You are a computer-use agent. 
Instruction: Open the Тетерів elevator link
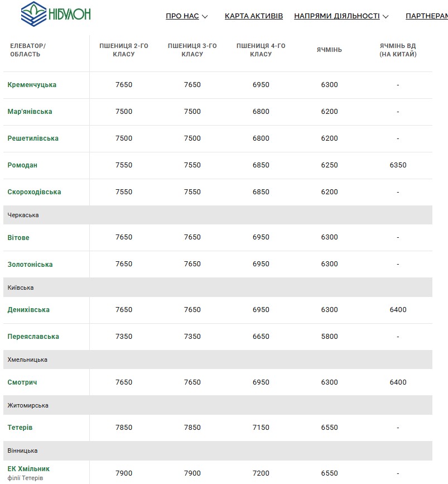pos(20,428)
